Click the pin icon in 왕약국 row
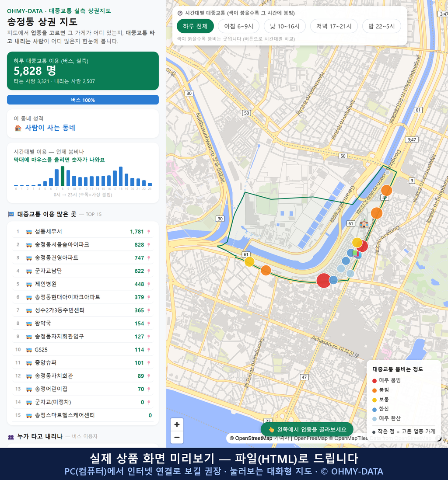448x480 pixels. pos(149,323)
